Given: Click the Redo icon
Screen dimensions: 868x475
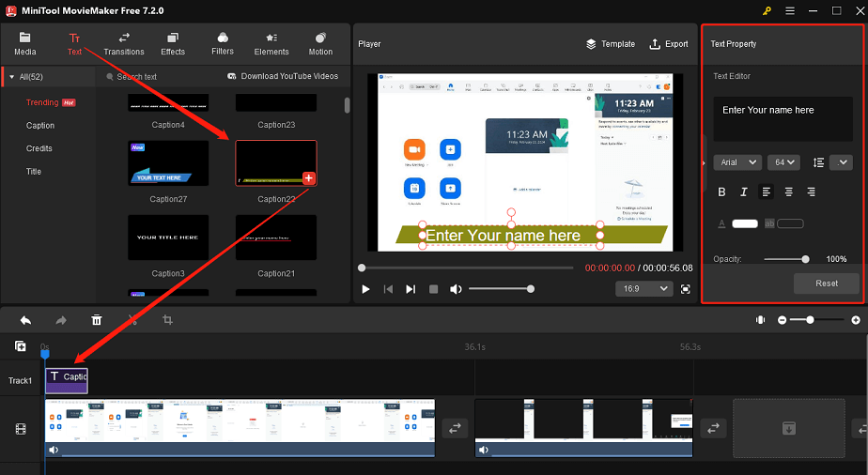Looking at the screenshot, I should [61, 320].
